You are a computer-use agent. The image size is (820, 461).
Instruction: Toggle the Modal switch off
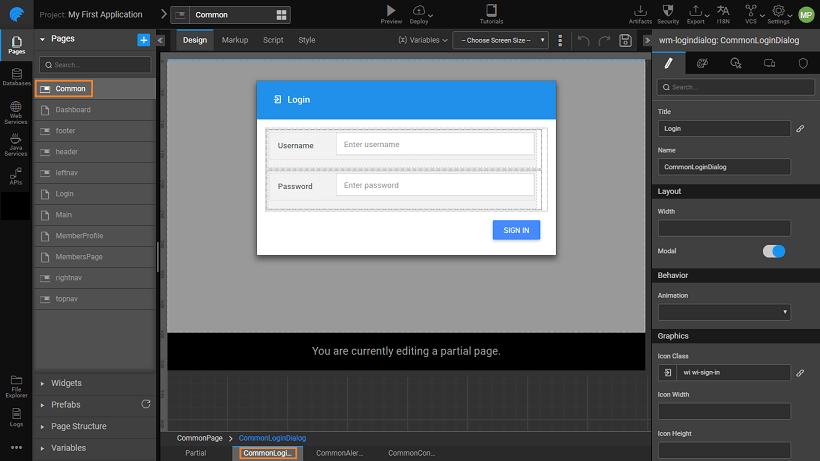tap(774, 251)
